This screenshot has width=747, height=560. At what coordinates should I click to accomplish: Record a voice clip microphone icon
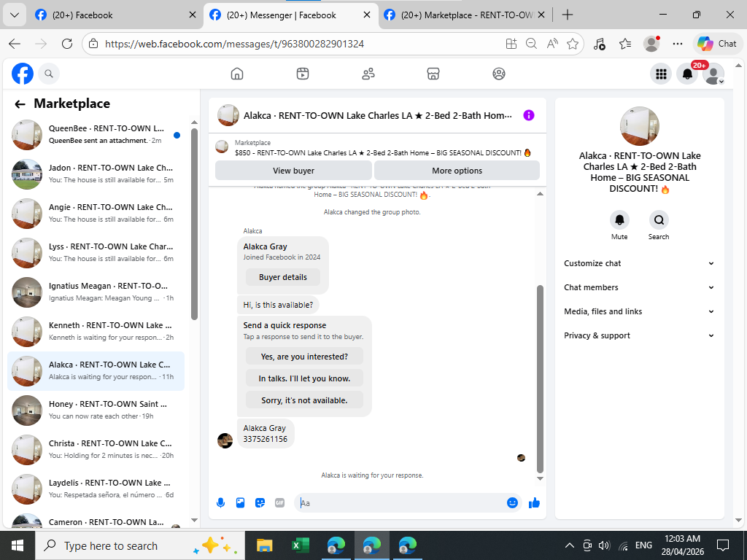(x=220, y=503)
